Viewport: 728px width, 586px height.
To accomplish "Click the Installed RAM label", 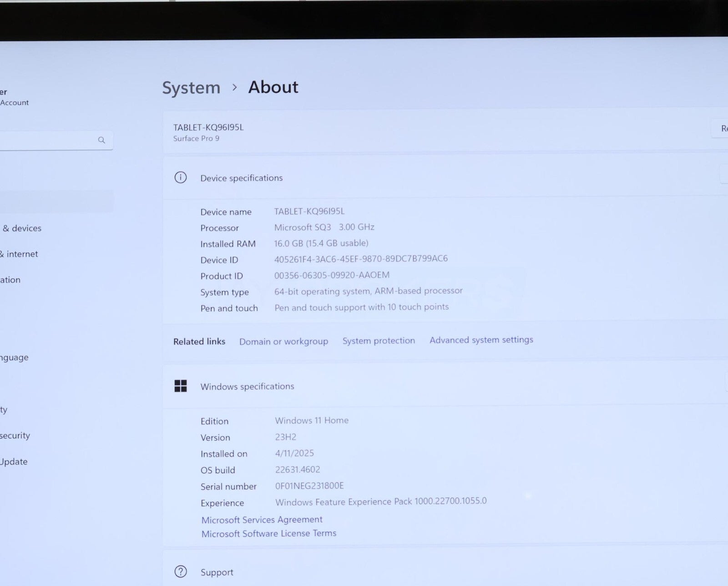I will click(x=228, y=244).
